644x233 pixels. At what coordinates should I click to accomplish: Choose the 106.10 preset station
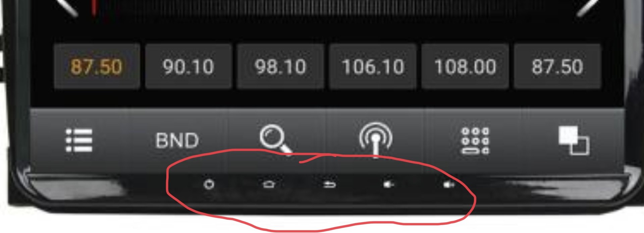click(373, 66)
